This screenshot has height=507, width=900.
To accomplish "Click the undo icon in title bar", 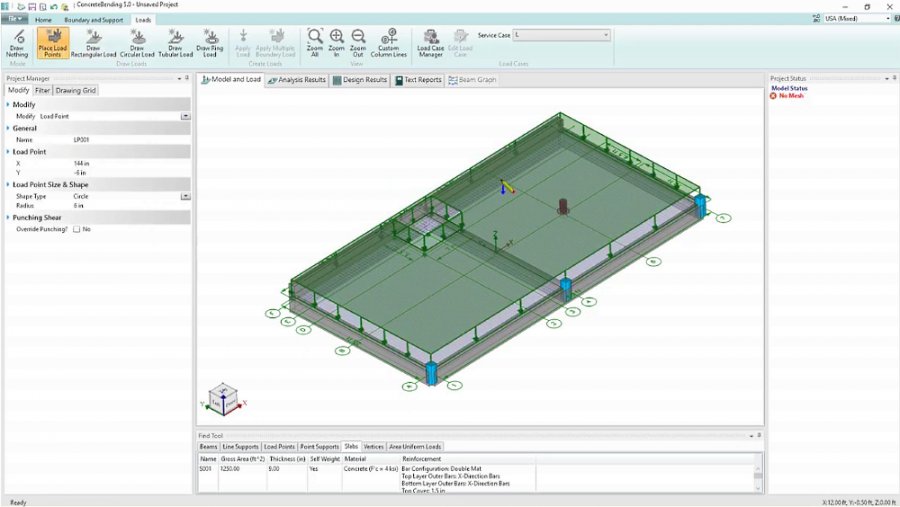I will pos(53,6).
